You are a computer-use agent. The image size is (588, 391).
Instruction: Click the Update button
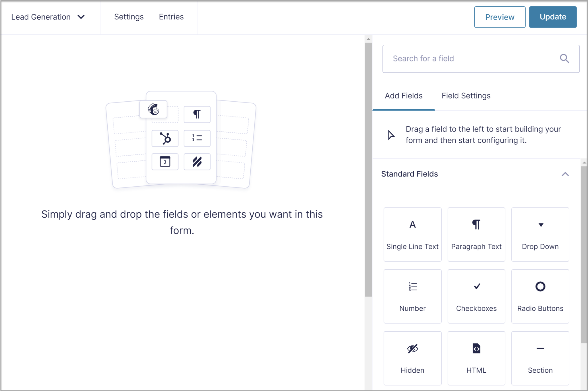pos(552,17)
